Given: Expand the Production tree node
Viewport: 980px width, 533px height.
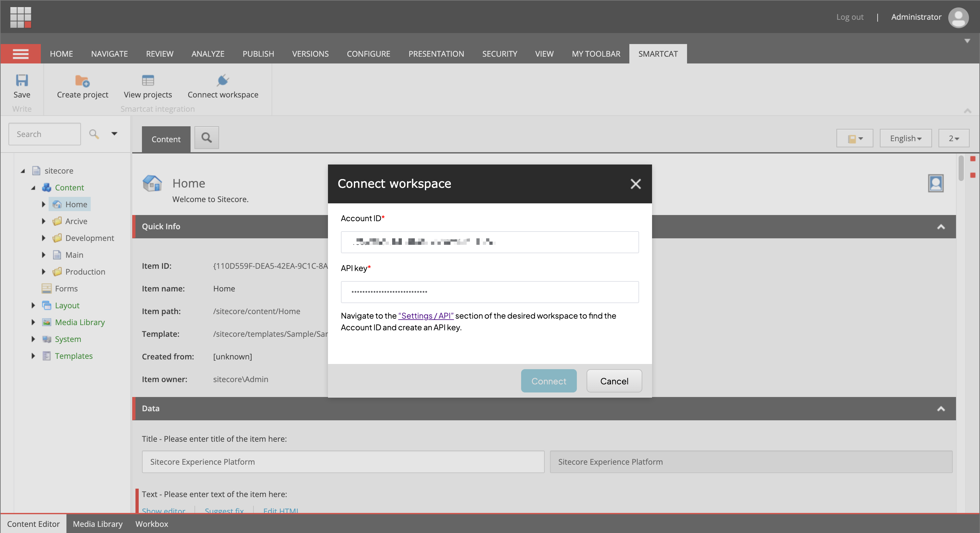Looking at the screenshot, I should [x=43, y=272].
